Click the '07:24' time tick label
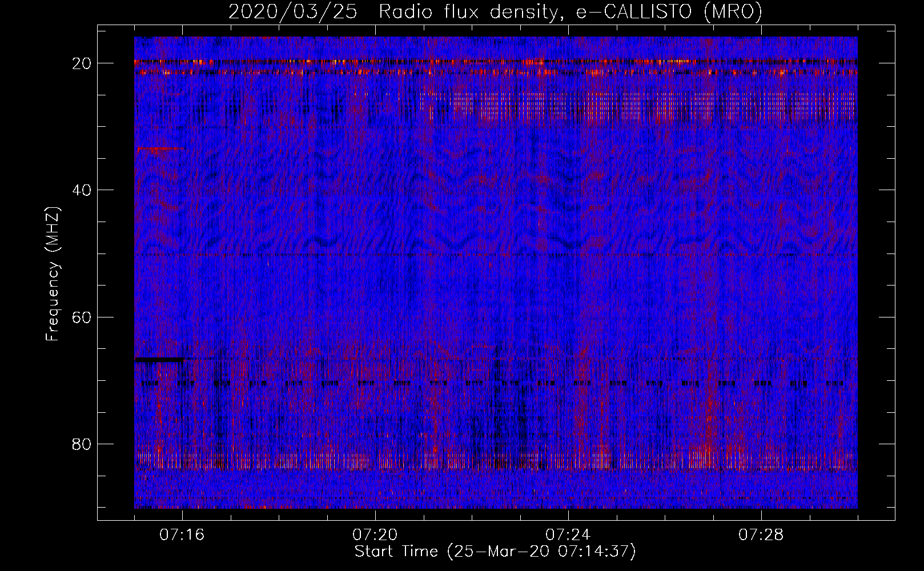 pos(568,535)
